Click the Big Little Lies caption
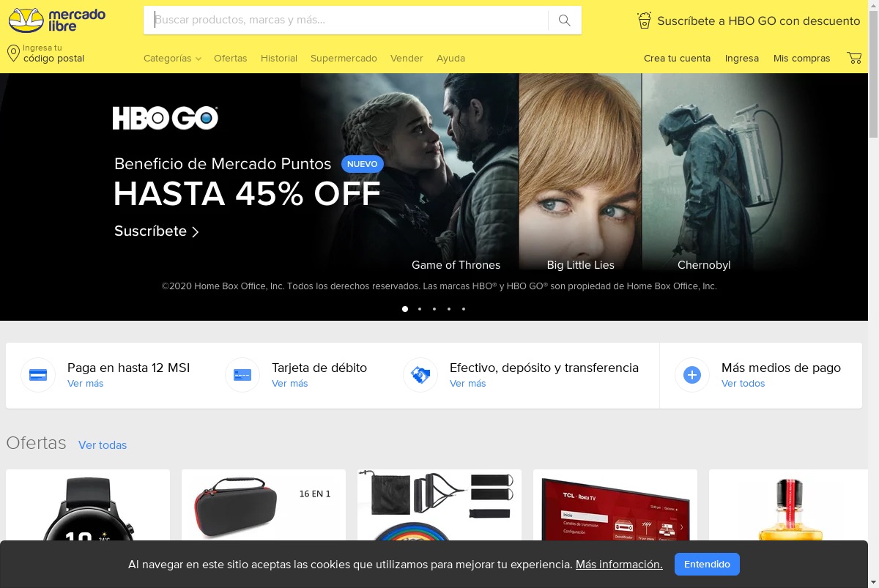879x588 pixels. coord(581,265)
